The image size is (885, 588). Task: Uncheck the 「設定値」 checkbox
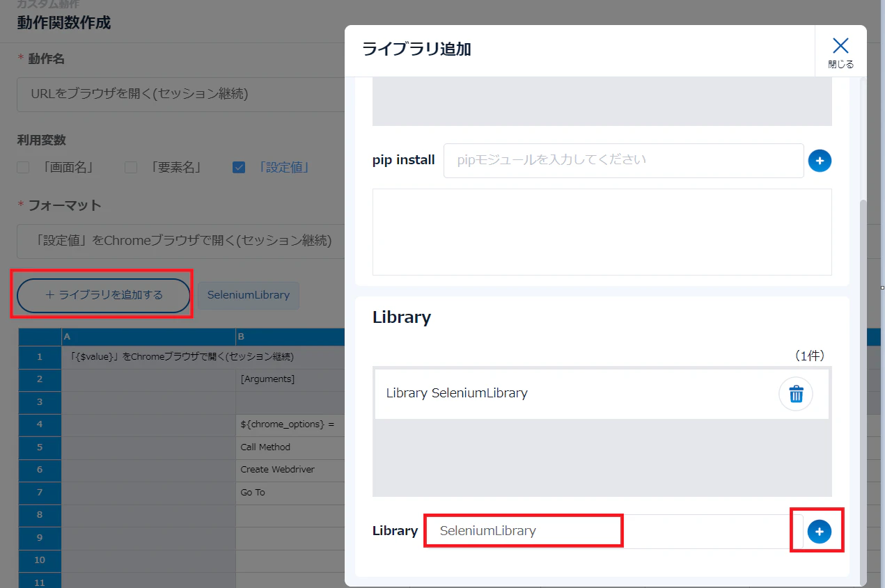(239, 167)
